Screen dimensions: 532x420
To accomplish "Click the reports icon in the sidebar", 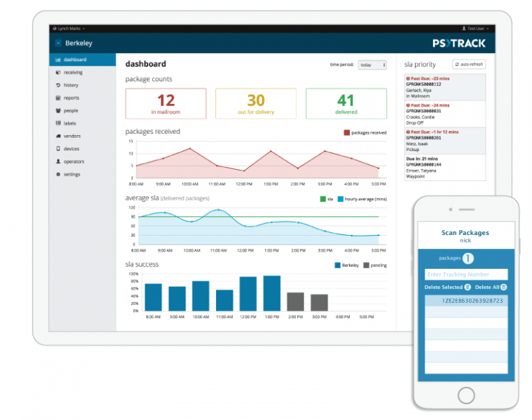I will [58, 98].
